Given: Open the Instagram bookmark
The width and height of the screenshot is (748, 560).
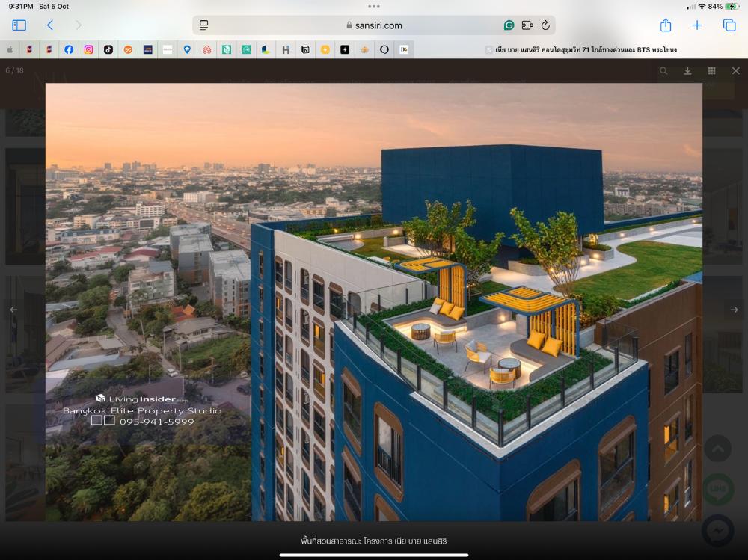Looking at the screenshot, I should [88, 49].
